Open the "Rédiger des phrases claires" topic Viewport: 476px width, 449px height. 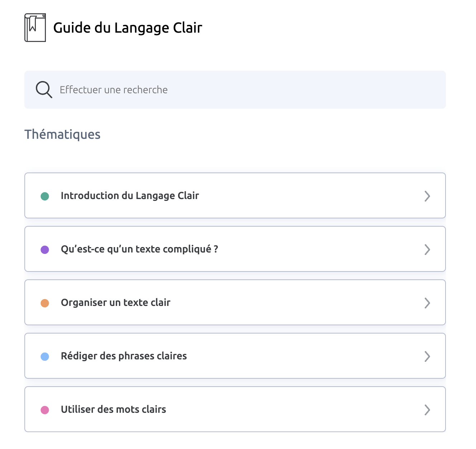(x=124, y=356)
